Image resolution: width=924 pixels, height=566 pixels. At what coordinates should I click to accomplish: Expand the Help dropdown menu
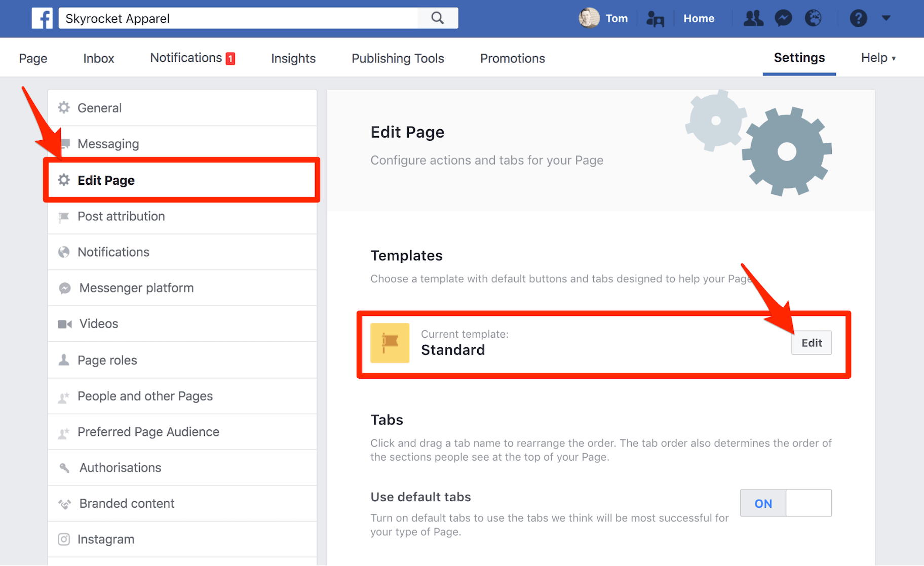878,58
